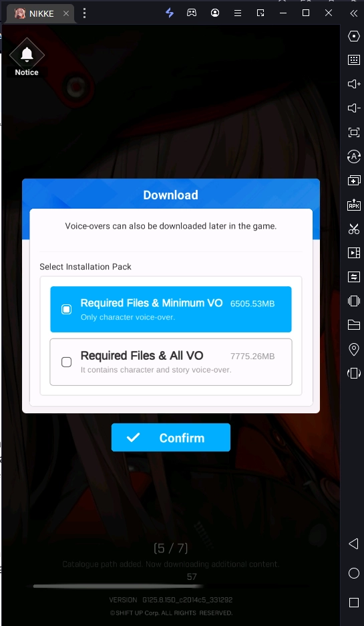The height and width of the screenshot is (626, 364).
Task: Click the 7775.26MB size text
Action: (x=252, y=356)
